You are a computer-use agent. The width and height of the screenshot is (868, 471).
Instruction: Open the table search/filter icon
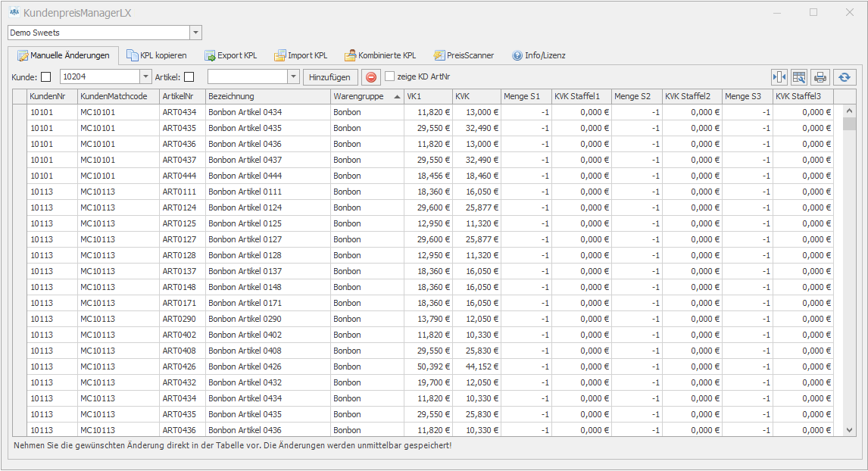point(799,76)
